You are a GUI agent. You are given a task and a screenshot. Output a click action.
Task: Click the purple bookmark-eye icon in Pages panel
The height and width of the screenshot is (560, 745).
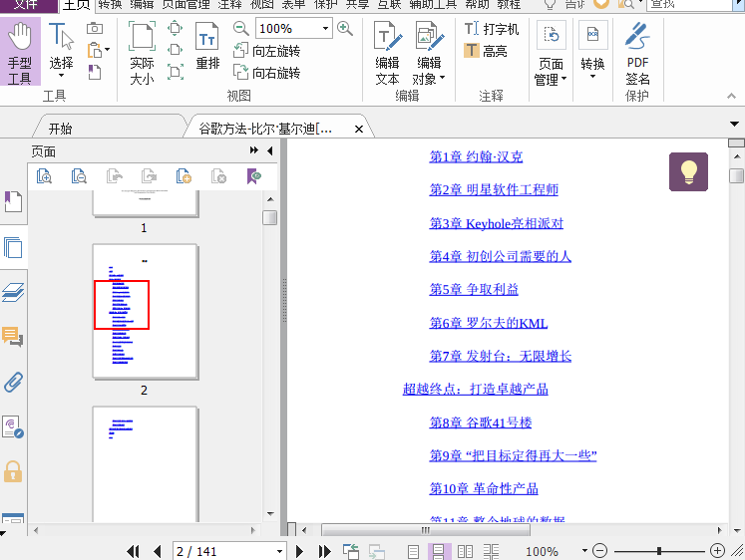click(x=254, y=176)
